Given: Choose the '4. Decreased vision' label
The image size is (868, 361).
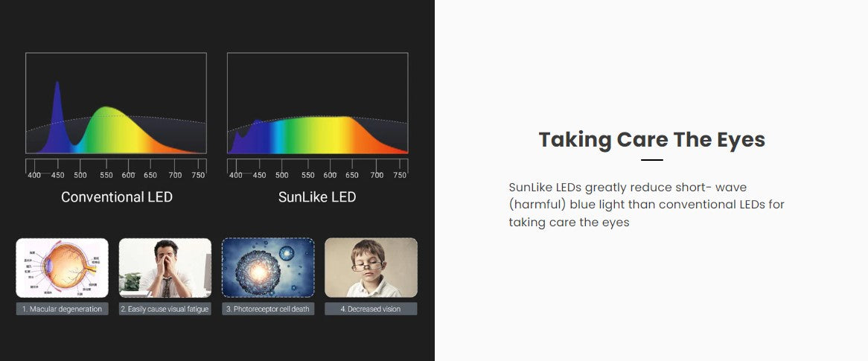Looking at the screenshot, I should [x=371, y=309].
